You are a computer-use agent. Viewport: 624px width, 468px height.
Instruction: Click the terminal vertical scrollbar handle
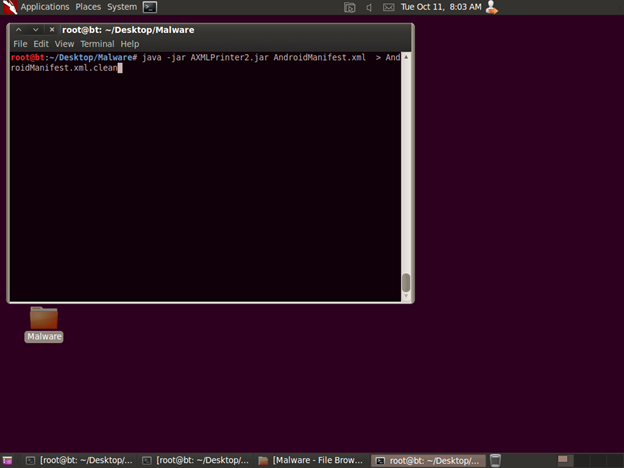click(406, 283)
